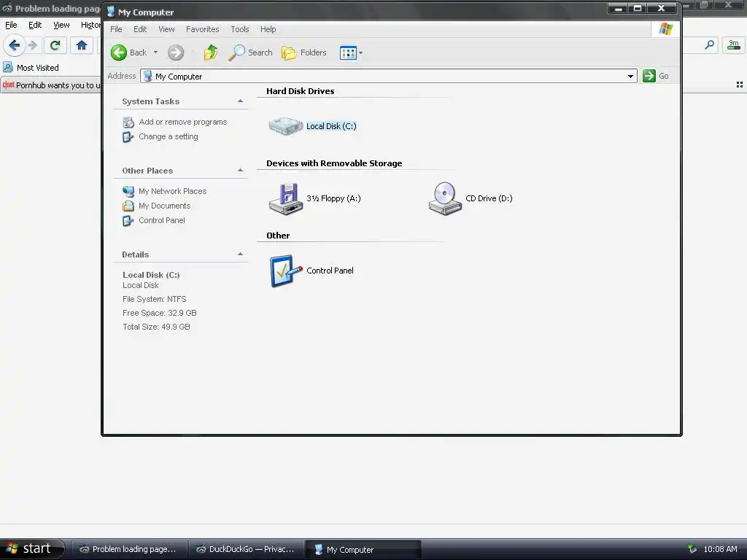Click My Computer title bar icon
Viewport: 747px width, 560px height.
point(111,12)
